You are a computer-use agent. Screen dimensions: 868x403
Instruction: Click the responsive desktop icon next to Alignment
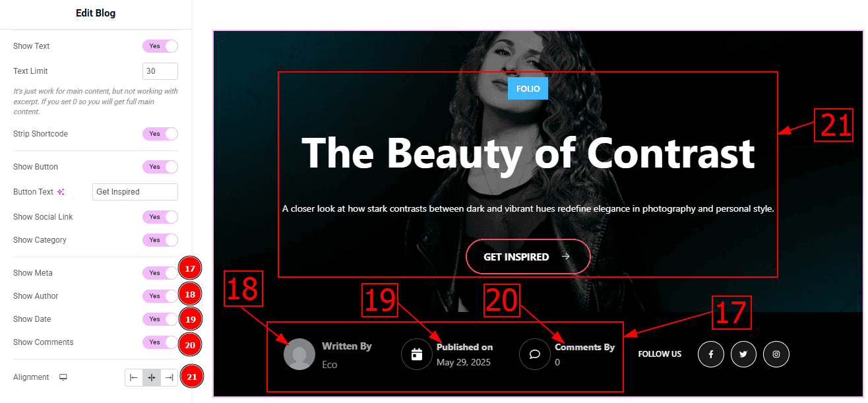[x=63, y=377]
